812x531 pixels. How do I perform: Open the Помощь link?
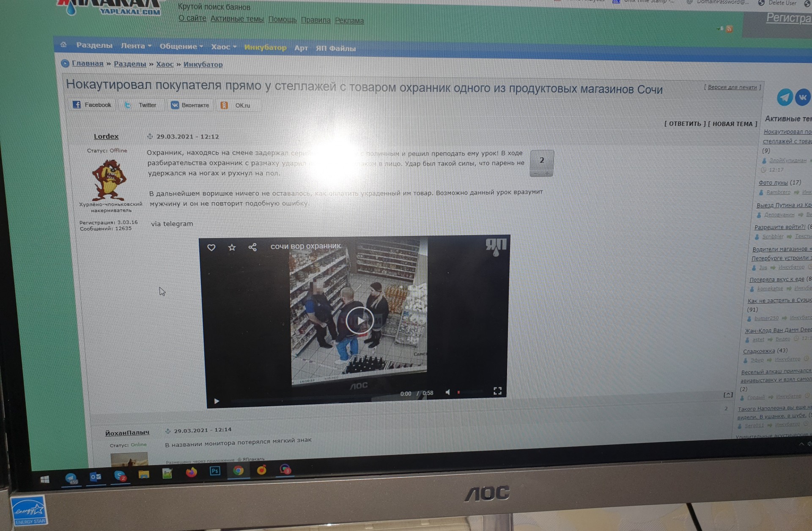[x=283, y=19]
